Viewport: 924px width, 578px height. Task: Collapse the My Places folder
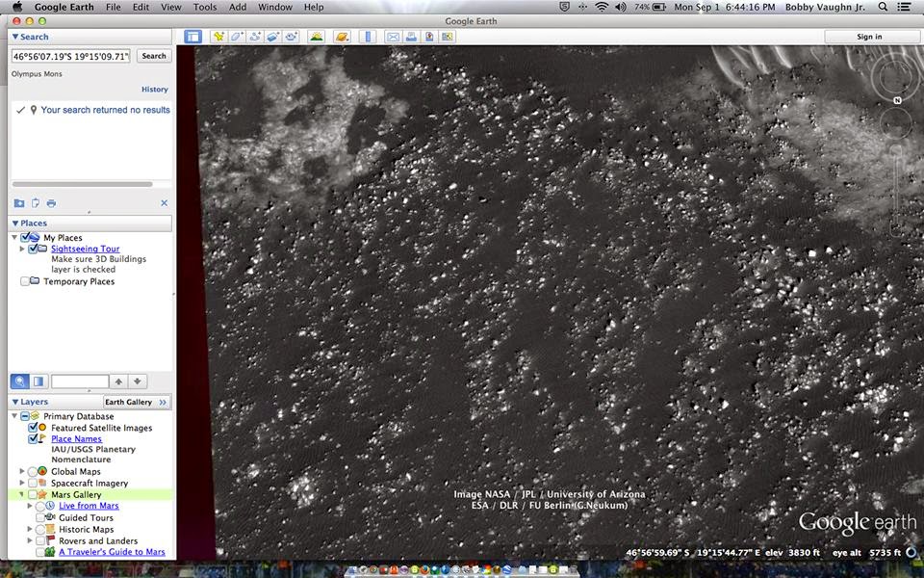point(14,237)
